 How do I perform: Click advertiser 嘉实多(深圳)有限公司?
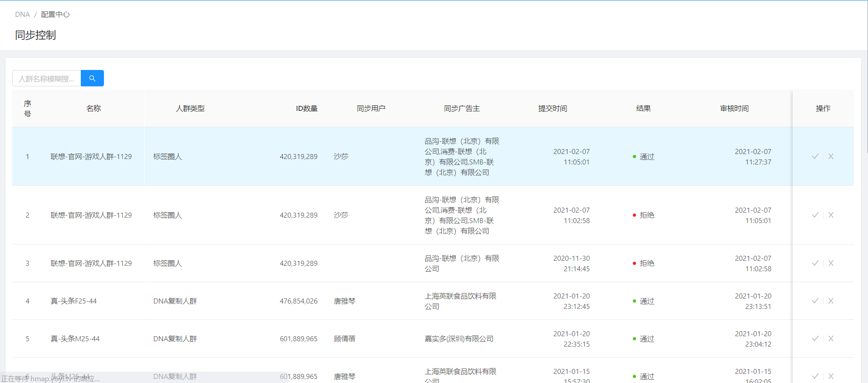click(x=459, y=338)
